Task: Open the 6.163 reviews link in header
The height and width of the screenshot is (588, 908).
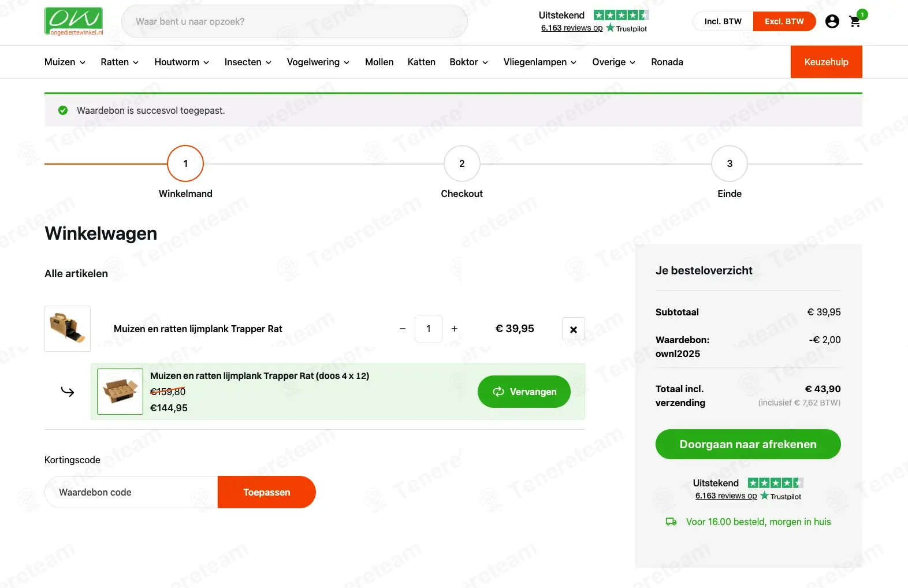Action: point(572,28)
